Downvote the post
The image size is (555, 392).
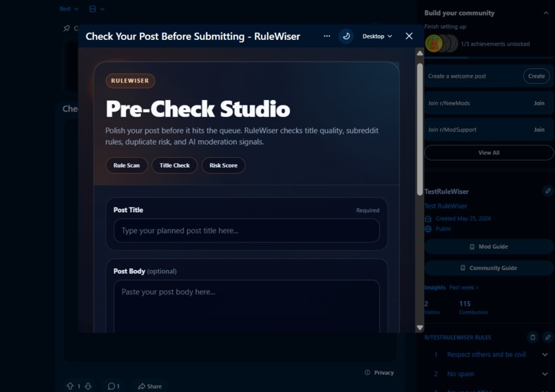tap(88, 386)
